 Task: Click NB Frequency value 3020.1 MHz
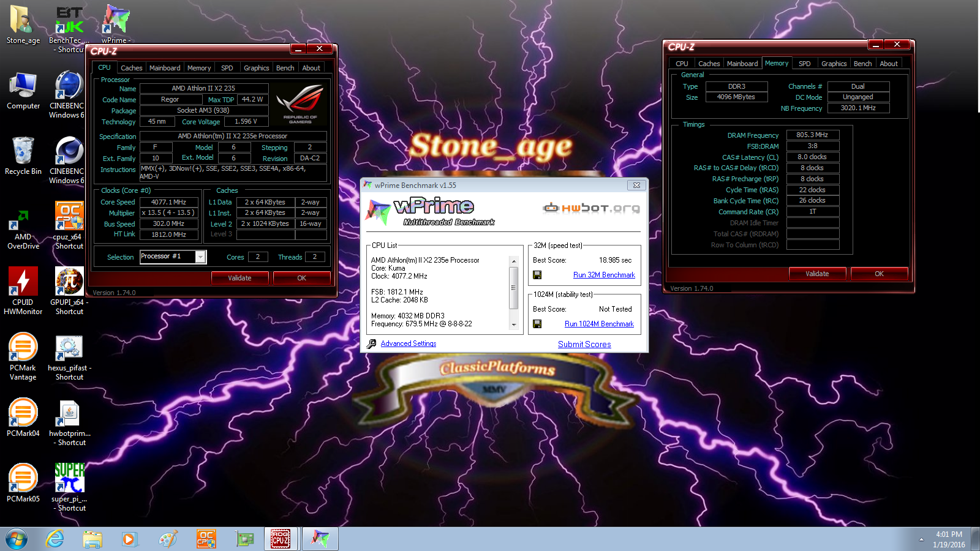pyautogui.click(x=858, y=108)
